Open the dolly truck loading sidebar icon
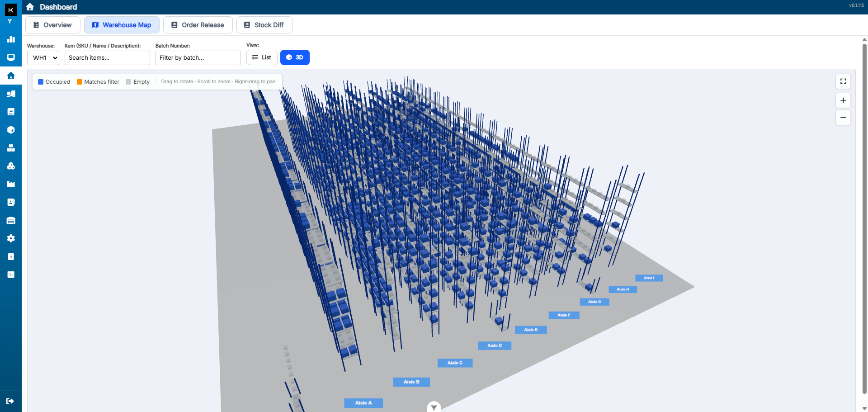Viewport: 868px width, 412px height. pyautogui.click(x=11, y=94)
